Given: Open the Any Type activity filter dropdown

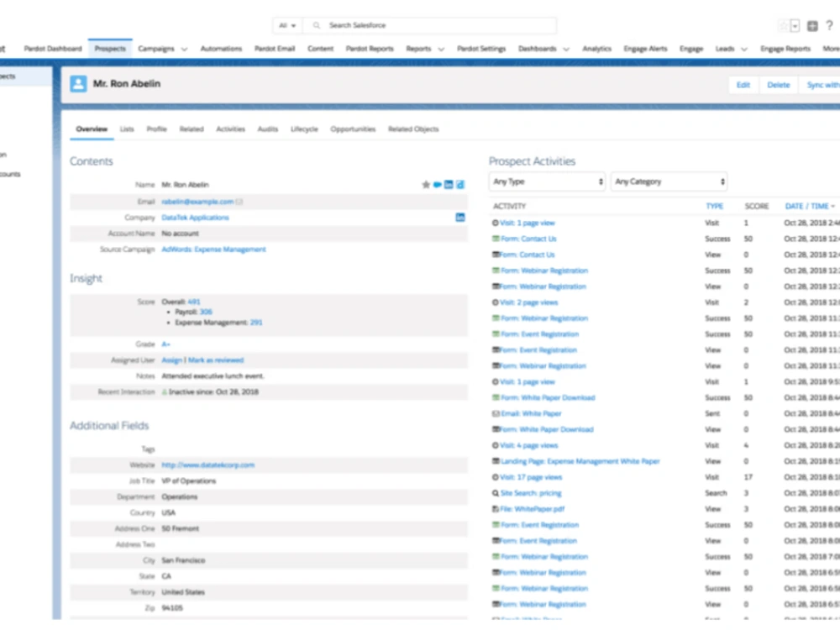Looking at the screenshot, I should (547, 181).
